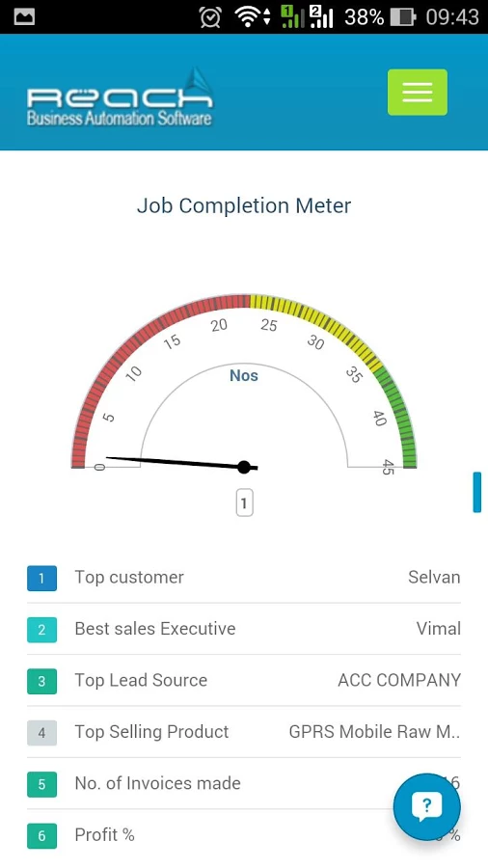Select the Best sales Executive row

pyautogui.click(x=244, y=629)
